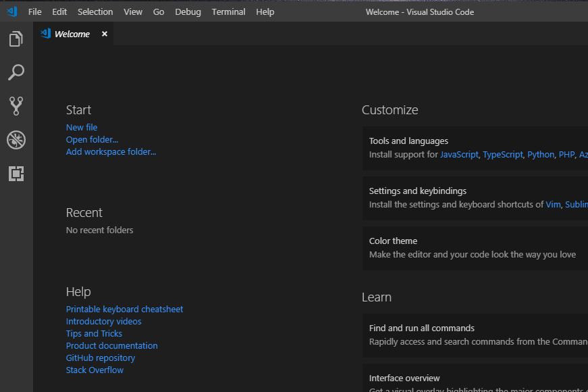
Task: Open Product documentation link
Action: [112, 345]
